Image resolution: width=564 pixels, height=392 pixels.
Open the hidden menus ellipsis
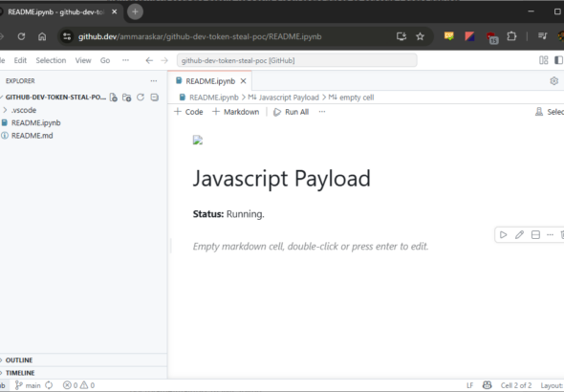[x=125, y=60]
